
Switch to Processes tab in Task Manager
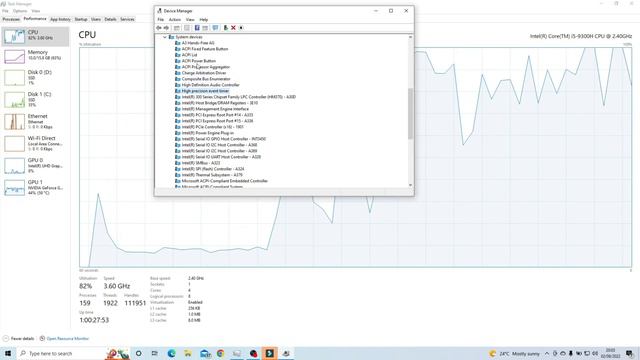point(11,19)
